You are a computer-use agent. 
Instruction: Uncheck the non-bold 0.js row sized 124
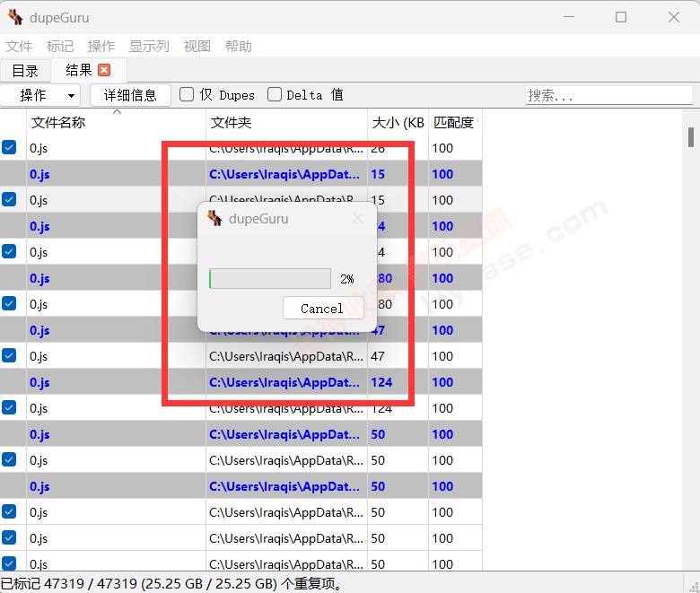[9, 407]
